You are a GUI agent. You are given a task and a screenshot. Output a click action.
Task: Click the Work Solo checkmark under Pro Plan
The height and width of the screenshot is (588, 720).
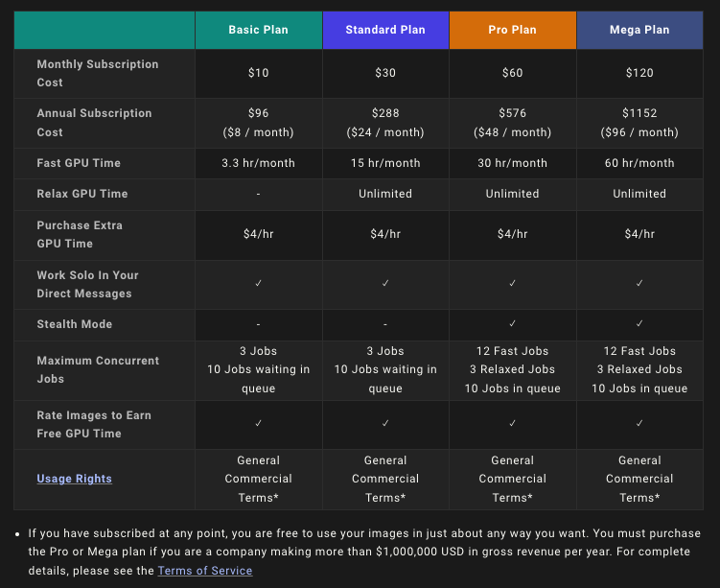pos(513,283)
